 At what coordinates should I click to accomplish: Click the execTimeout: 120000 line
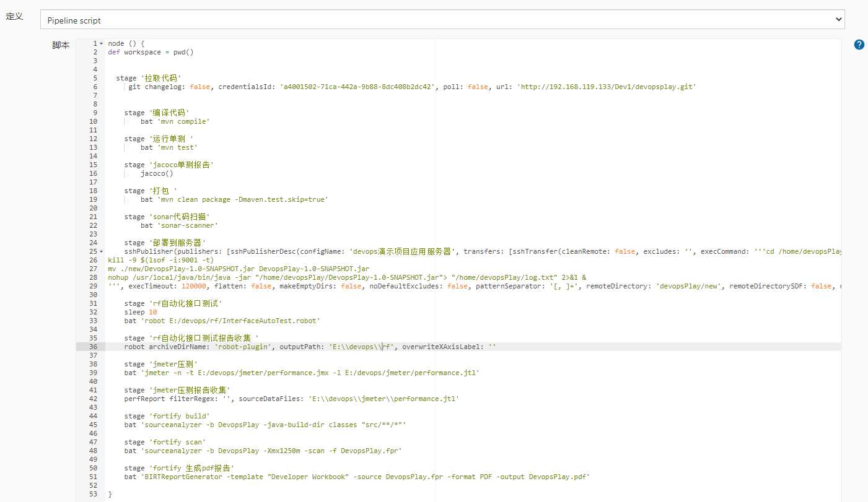pyautogui.click(x=475, y=286)
